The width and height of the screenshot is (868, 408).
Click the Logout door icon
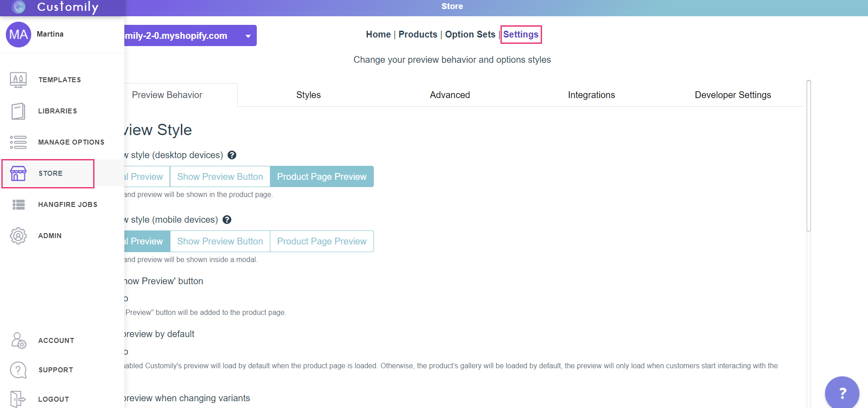tap(18, 399)
